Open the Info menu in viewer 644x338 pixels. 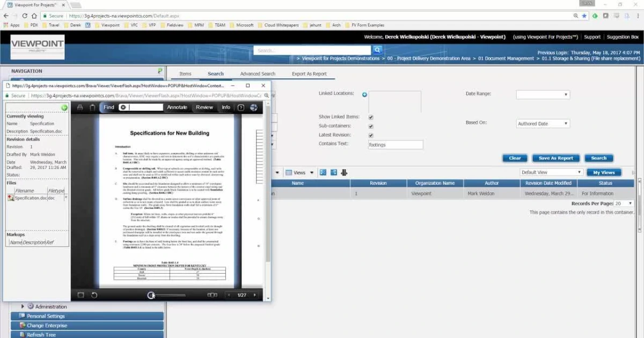(x=226, y=107)
